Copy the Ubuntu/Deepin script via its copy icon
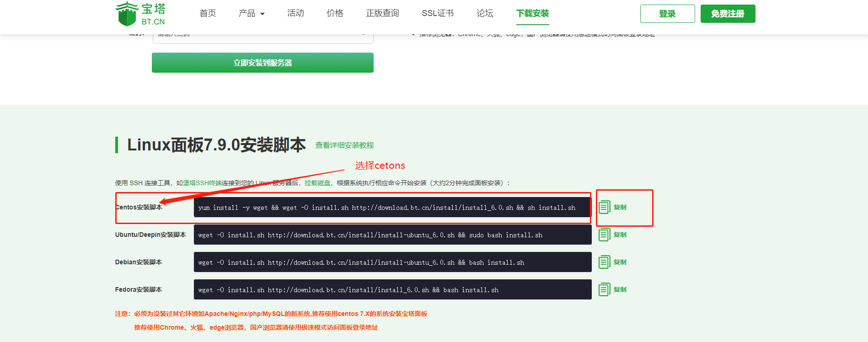 [x=605, y=235]
